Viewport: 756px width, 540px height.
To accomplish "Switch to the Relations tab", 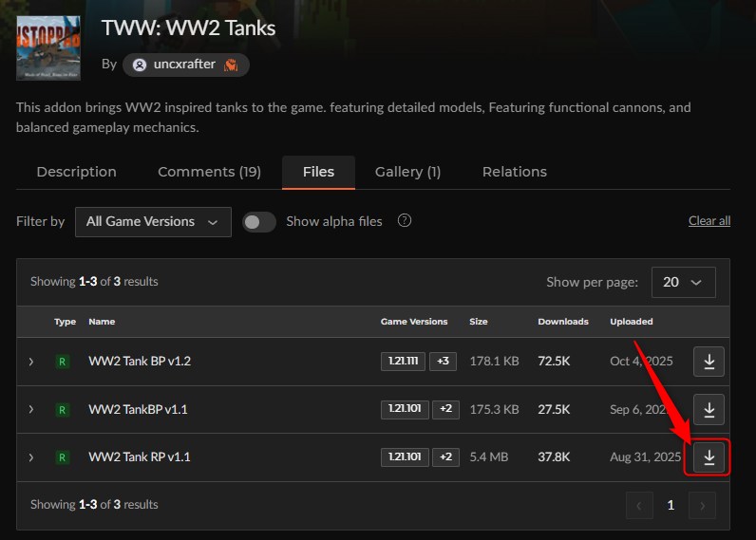I will pyautogui.click(x=515, y=172).
